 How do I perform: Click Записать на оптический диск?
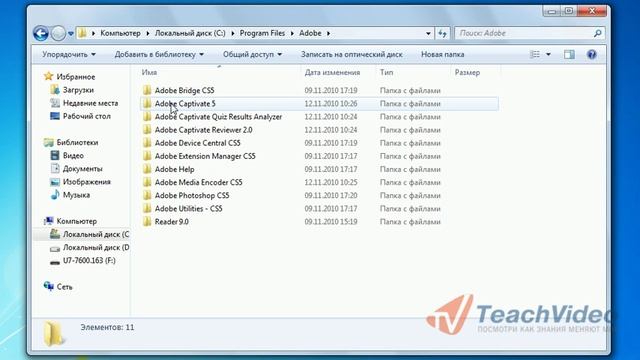tap(351, 54)
